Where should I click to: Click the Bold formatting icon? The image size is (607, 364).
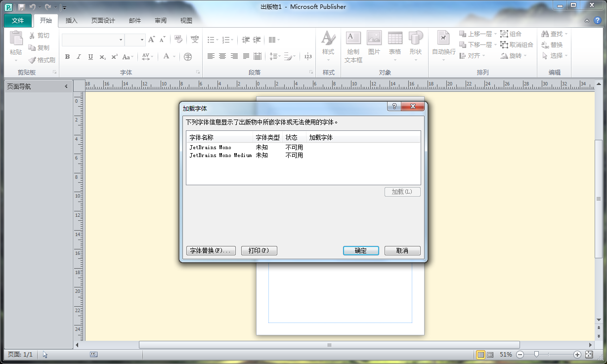pyautogui.click(x=67, y=57)
